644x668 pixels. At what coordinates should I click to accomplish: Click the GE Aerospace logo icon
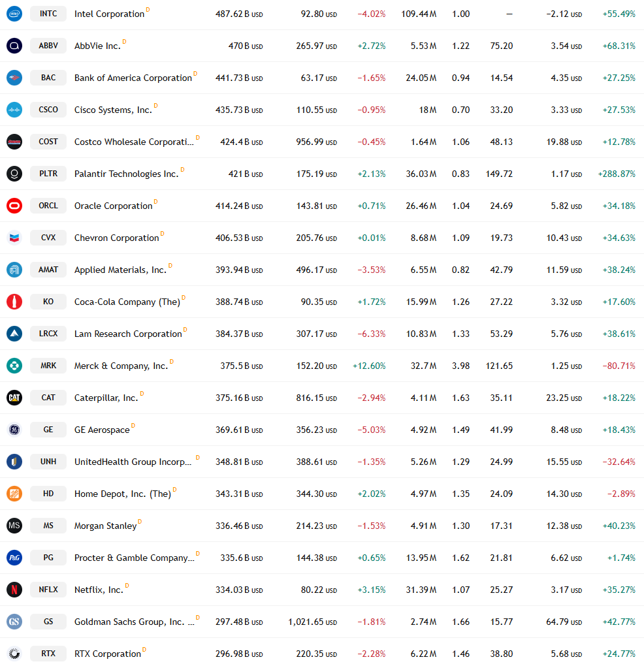tap(14, 430)
